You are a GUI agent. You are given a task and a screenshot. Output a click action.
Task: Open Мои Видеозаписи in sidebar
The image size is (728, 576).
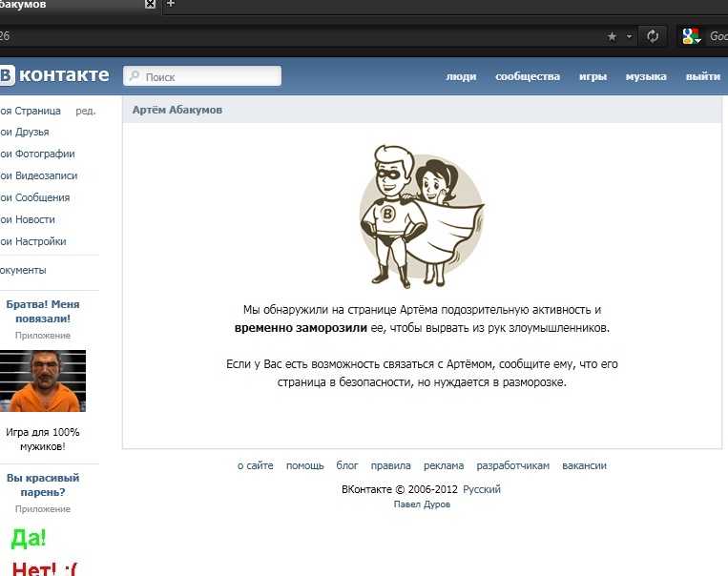pyautogui.click(x=38, y=175)
